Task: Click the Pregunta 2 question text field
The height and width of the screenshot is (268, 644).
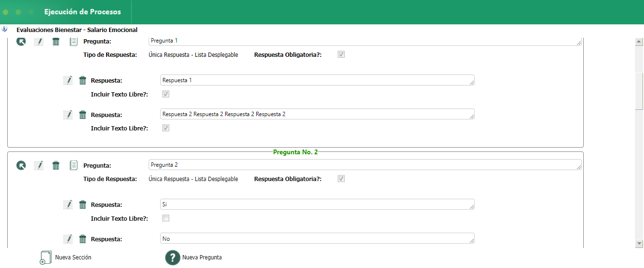Action: [x=363, y=165]
